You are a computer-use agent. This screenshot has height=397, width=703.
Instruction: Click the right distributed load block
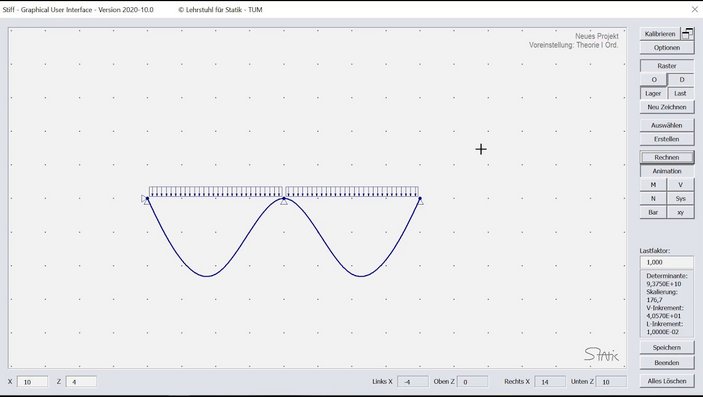point(352,192)
